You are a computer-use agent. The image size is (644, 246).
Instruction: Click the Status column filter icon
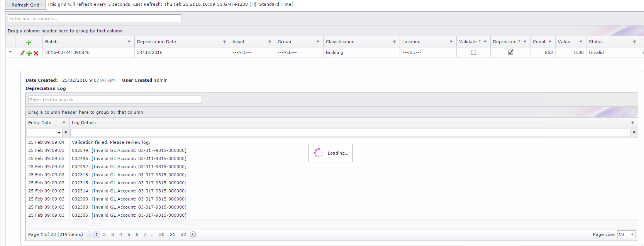click(x=634, y=42)
